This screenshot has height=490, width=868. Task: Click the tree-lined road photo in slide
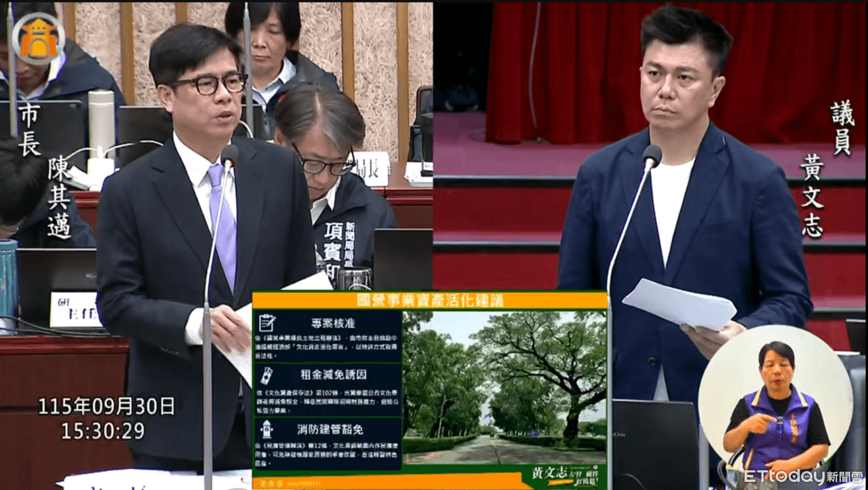(x=505, y=388)
